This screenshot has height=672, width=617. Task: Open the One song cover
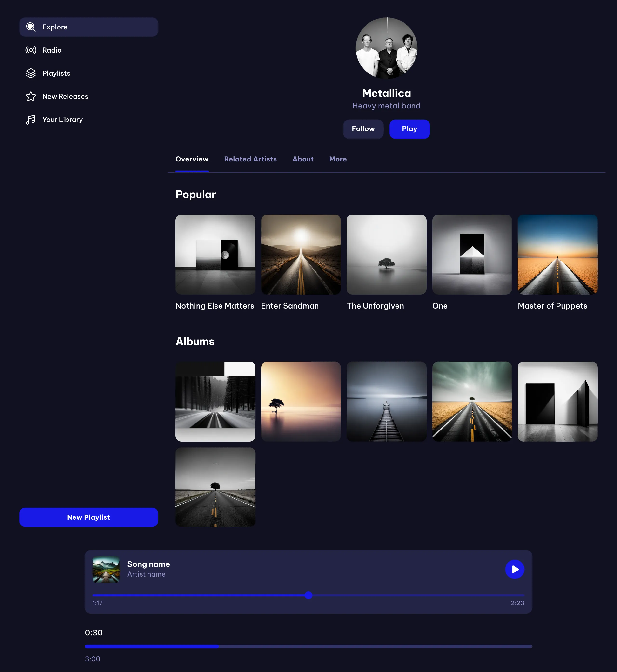tap(472, 254)
